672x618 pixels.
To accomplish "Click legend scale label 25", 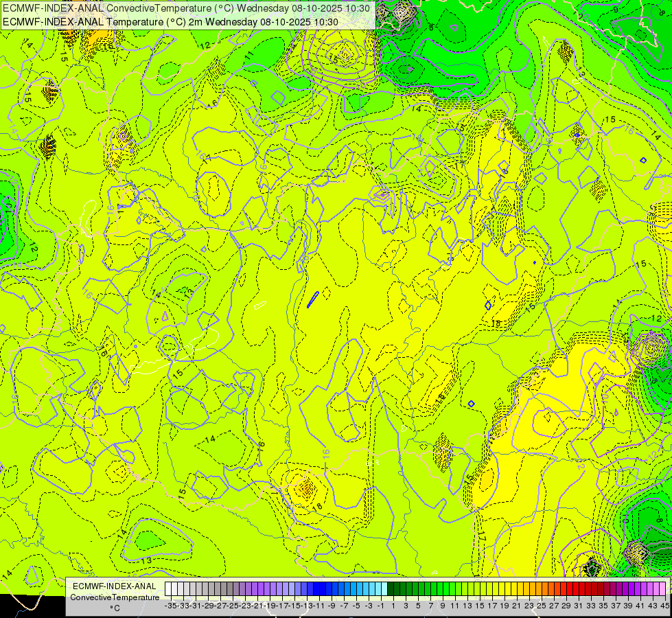I will 542,606.
